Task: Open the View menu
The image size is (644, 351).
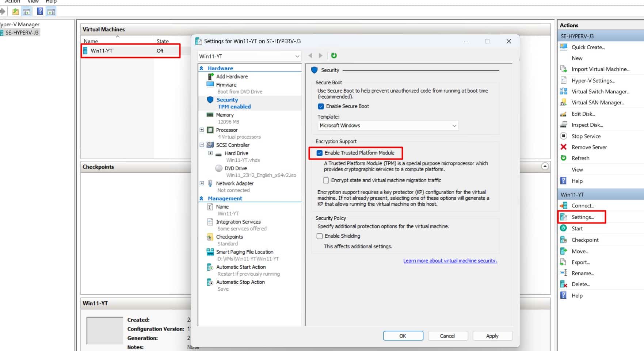Action: coord(33,1)
